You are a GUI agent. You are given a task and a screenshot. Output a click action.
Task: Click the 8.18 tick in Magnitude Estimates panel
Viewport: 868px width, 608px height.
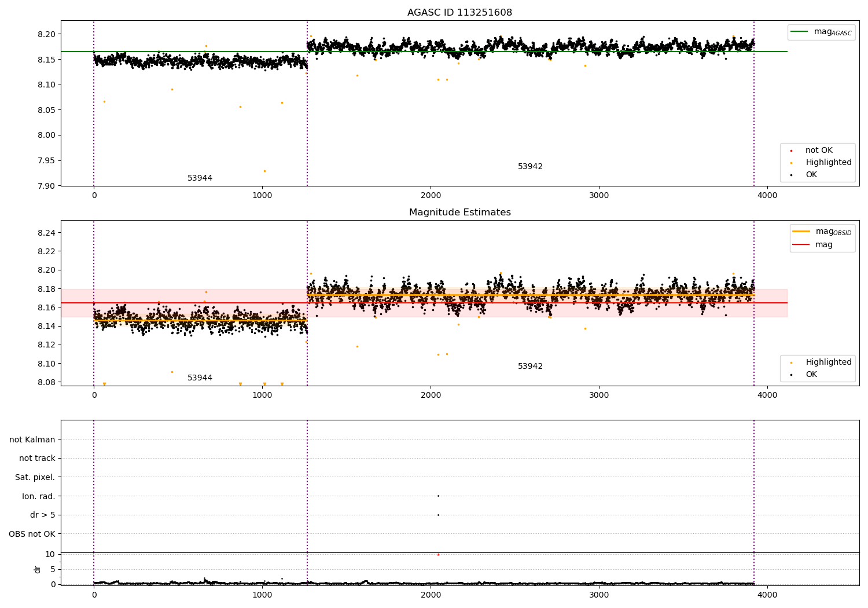(x=47, y=289)
